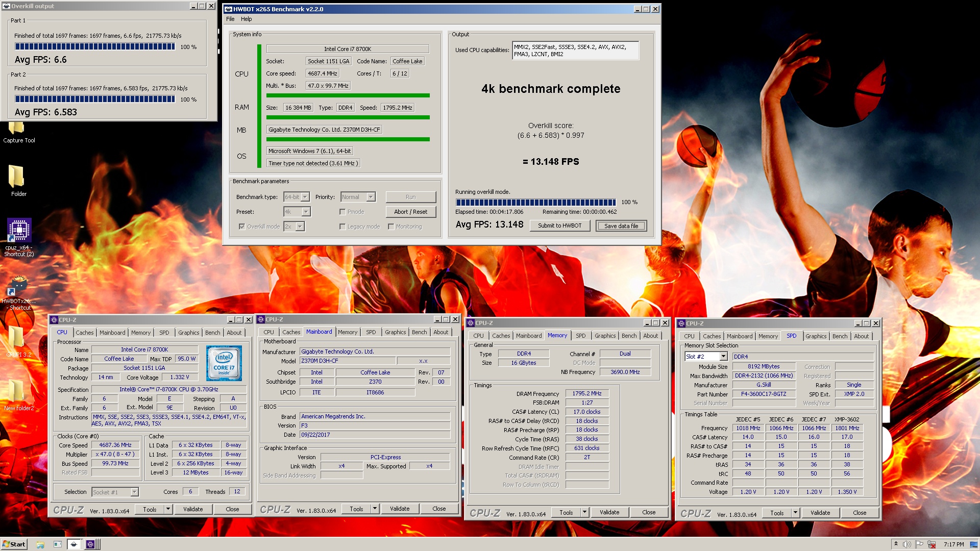980x551 pixels.
Task: Click the Intel Core i7 inside logo
Action: pos(224,363)
